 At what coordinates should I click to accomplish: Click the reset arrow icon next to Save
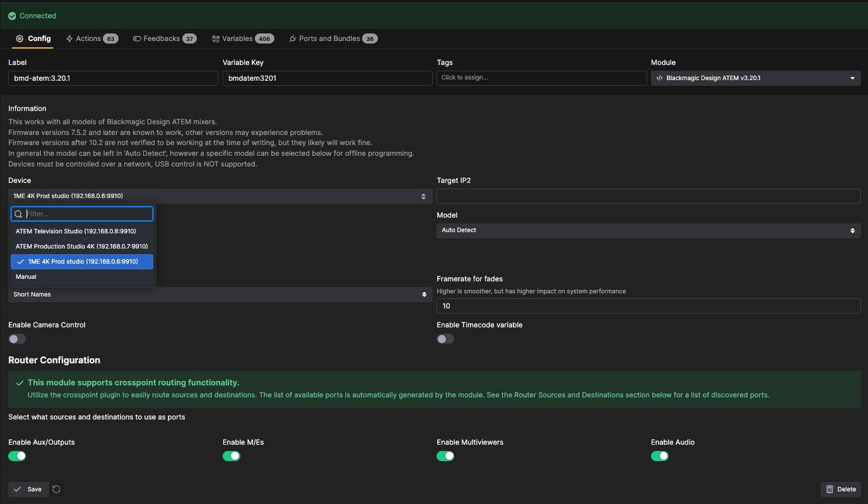pyautogui.click(x=56, y=489)
